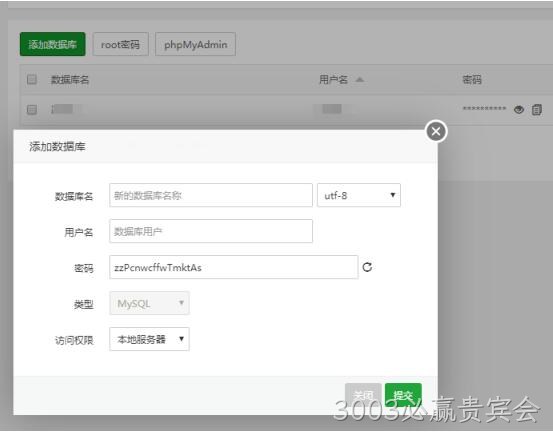The image size is (553, 433).
Task: Click the 关闭 button in the dialog
Action: (x=363, y=395)
